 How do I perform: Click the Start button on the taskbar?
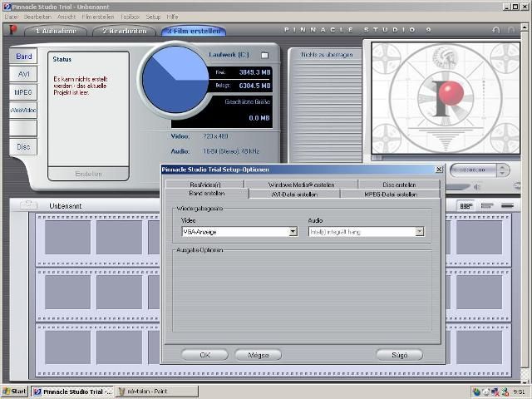tap(14, 392)
